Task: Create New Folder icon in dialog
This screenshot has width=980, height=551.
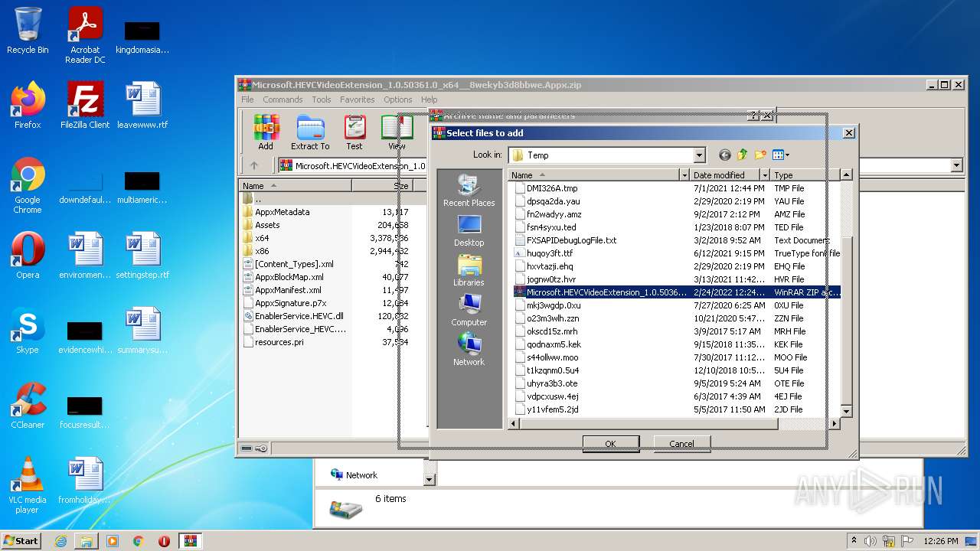Action: coord(760,155)
